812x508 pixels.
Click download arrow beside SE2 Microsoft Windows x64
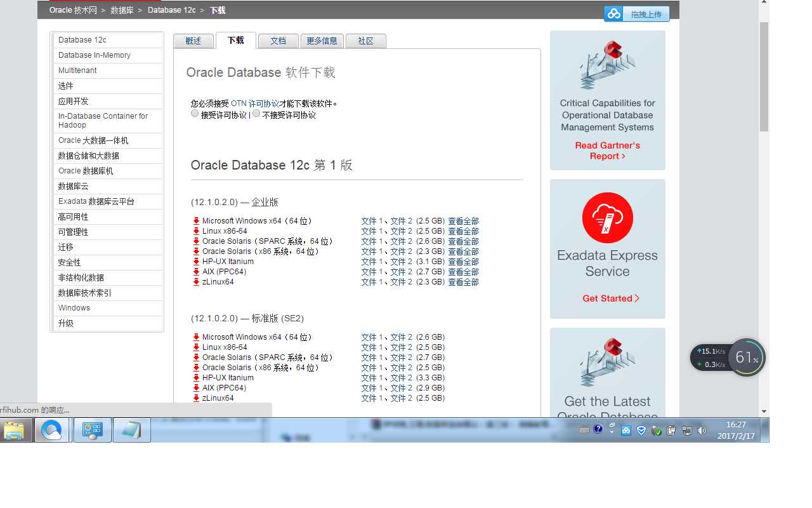[197, 337]
